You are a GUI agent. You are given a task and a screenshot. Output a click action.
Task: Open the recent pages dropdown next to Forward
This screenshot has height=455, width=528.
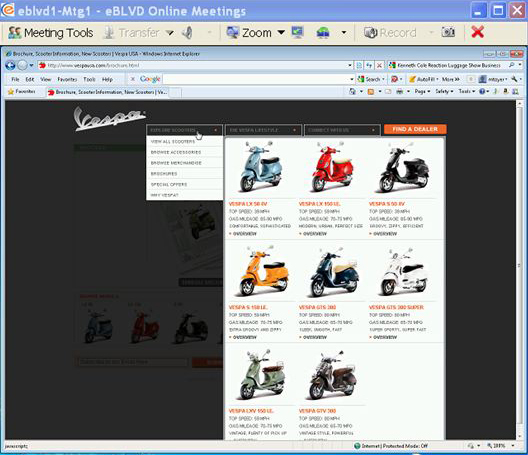coord(31,65)
